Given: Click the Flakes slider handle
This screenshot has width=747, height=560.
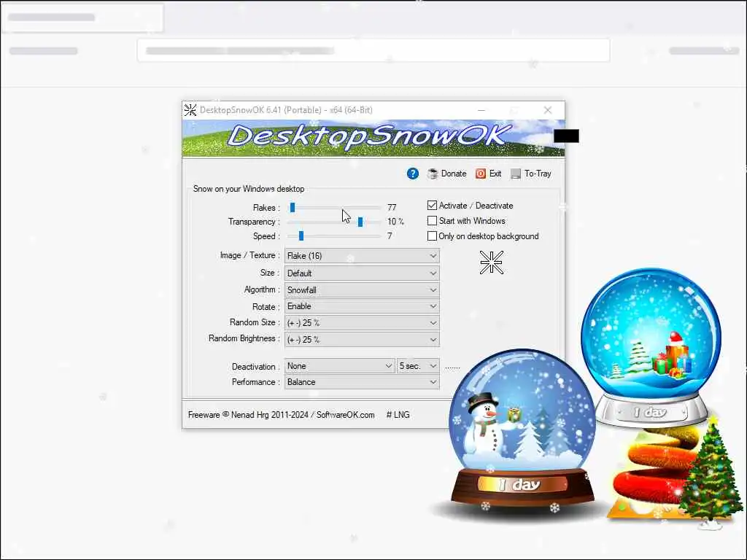Looking at the screenshot, I should point(293,208).
